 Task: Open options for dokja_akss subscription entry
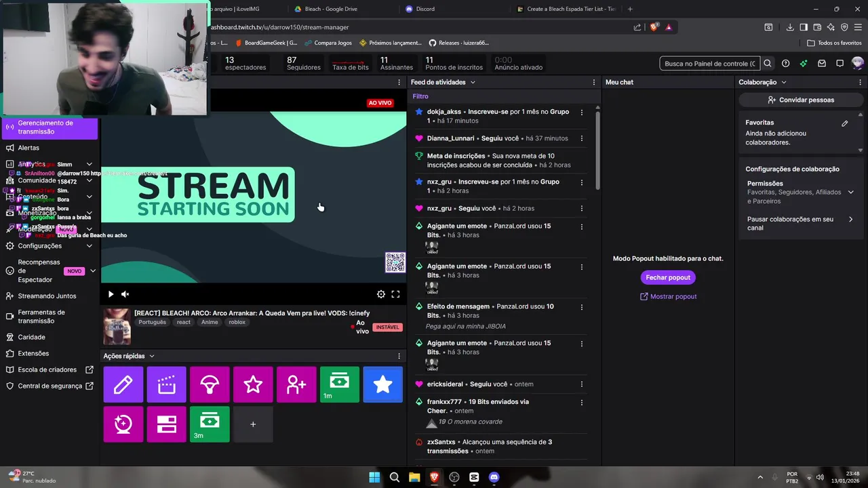581,113
